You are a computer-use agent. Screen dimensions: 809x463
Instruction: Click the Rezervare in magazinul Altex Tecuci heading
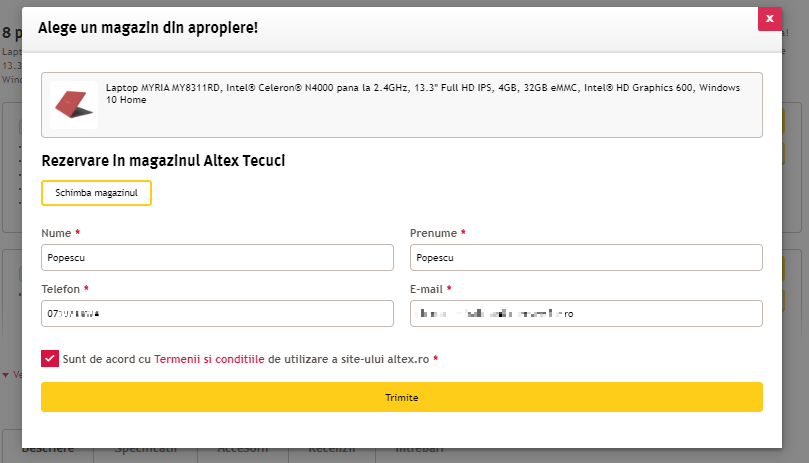(x=163, y=161)
